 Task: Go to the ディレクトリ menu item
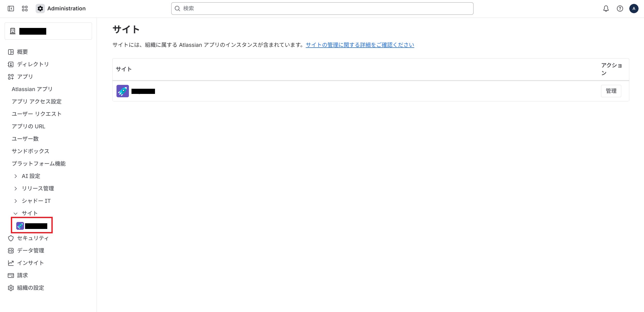coord(33,64)
